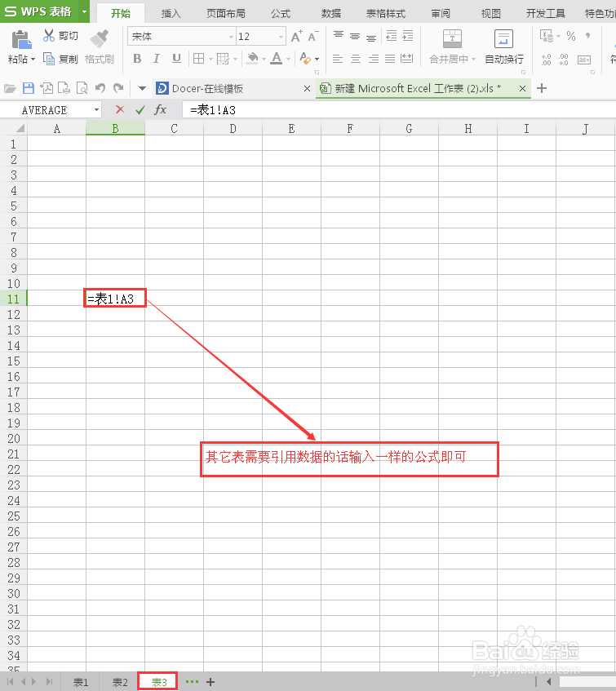The width and height of the screenshot is (616, 691).
Task: Open borders dropdown arrow
Action: point(211,59)
